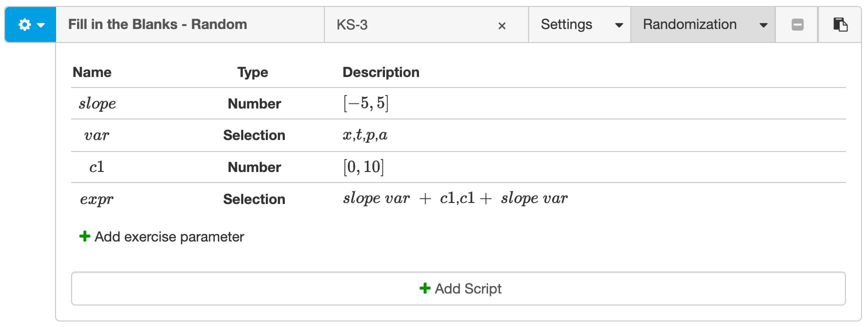This screenshot has height=327, width=868.
Task: Edit the slope parameter row
Action: point(97,103)
